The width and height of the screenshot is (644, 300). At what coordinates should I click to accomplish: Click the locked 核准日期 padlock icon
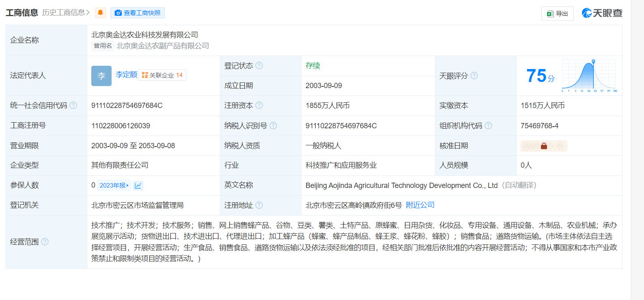point(544,146)
